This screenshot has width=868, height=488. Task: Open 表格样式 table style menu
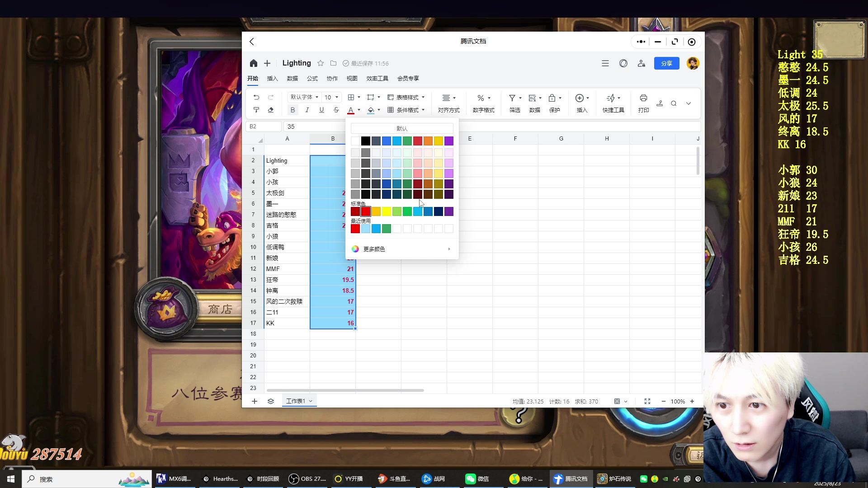[406, 97]
